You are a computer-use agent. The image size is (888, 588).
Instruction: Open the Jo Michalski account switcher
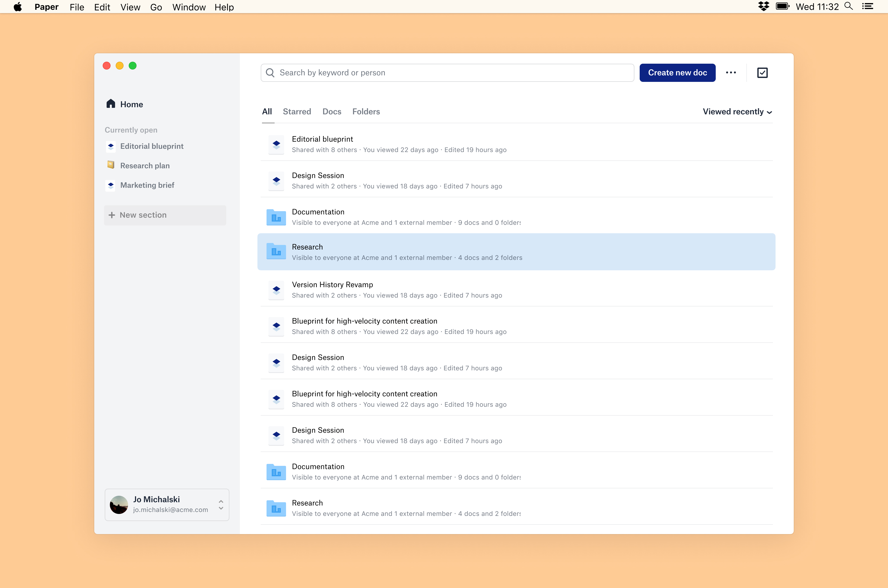[x=167, y=504]
